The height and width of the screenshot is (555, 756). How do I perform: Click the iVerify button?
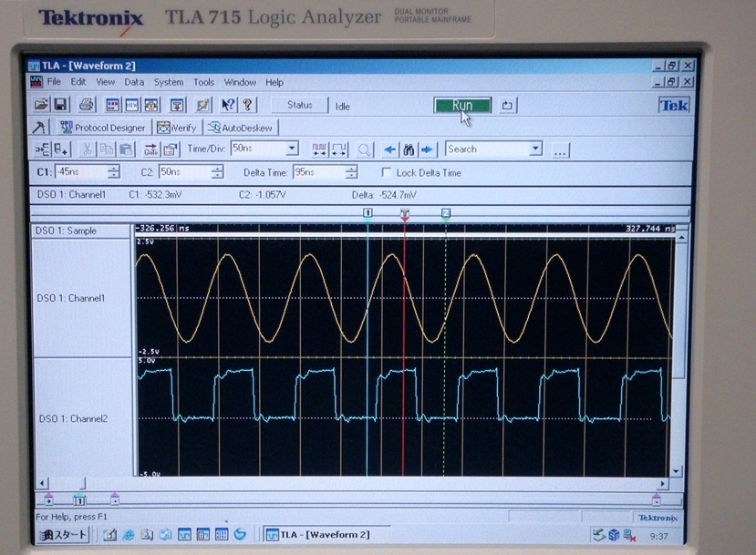click(x=177, y=128)
